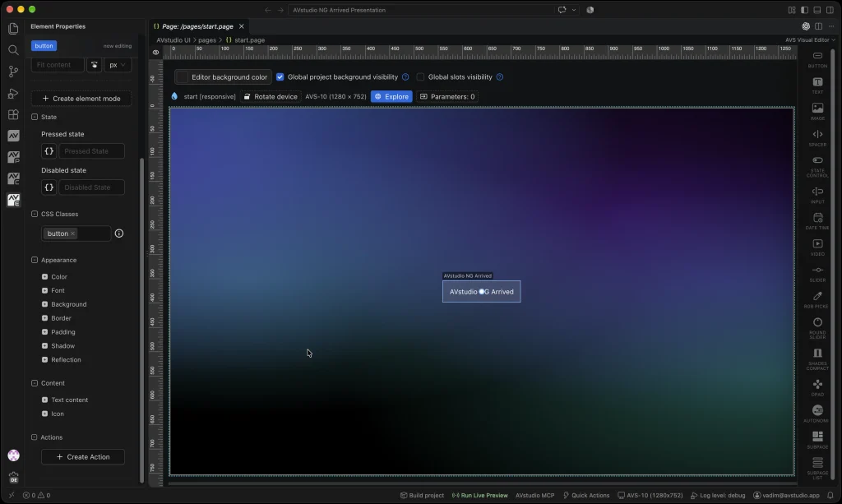Open Source Control in the activity bar
The image size is (842, 504).
pos(13,72)
